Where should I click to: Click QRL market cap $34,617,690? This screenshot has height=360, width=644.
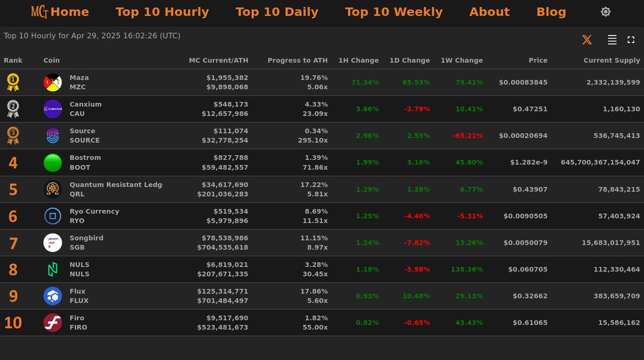point(225,184)
